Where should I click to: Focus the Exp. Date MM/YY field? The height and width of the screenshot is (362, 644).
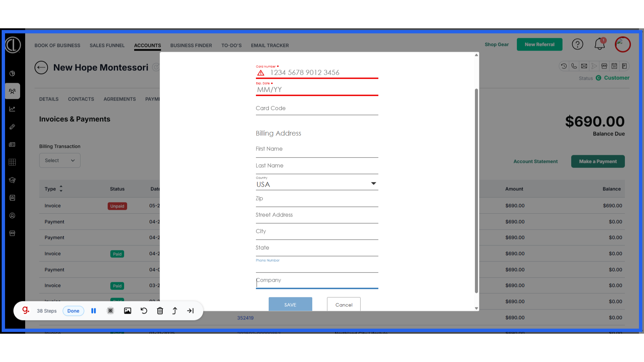[317, 89]
